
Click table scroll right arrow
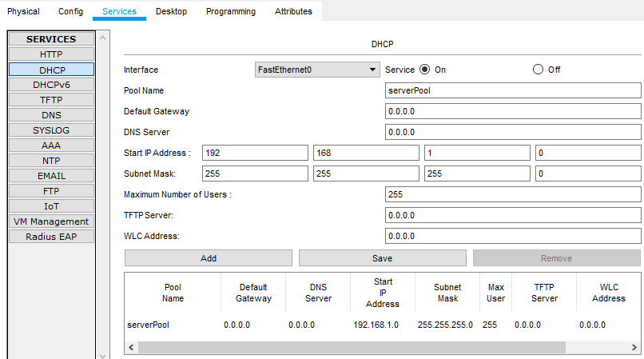coord(634,348)
